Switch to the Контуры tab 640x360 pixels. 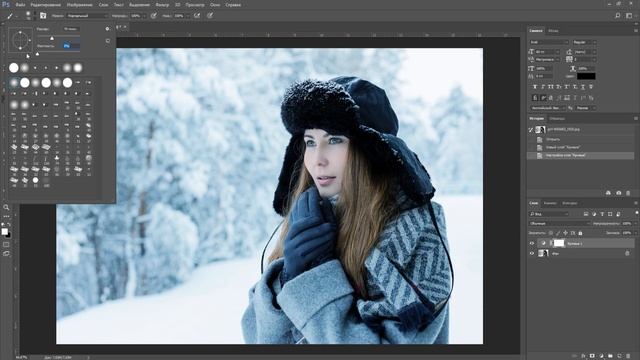(569, 203)
